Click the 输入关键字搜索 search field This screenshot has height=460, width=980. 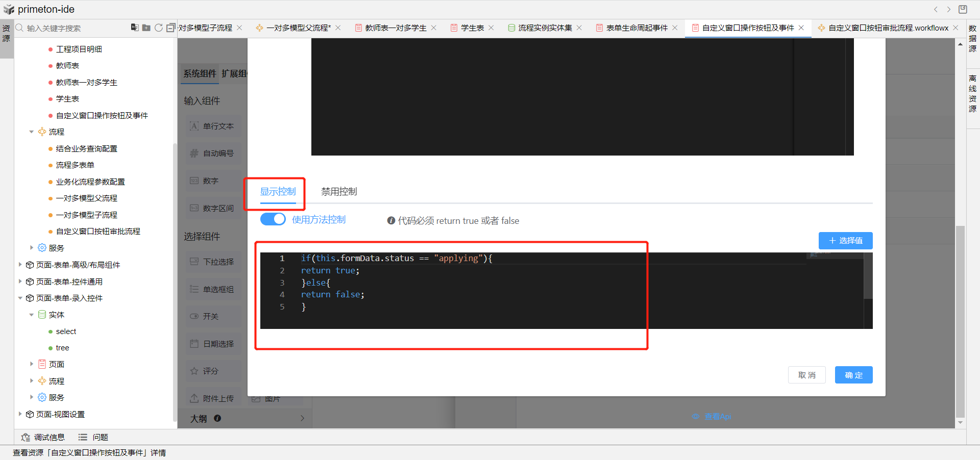coord(71,28)
